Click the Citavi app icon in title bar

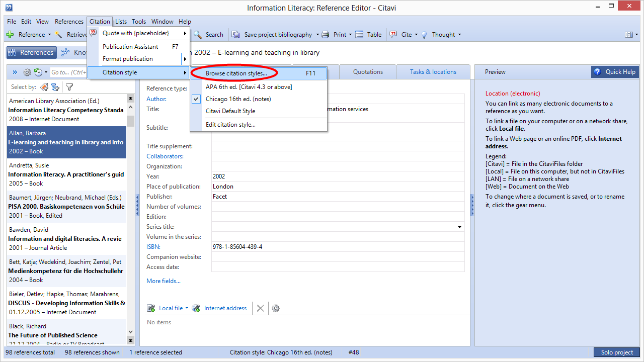9,8
